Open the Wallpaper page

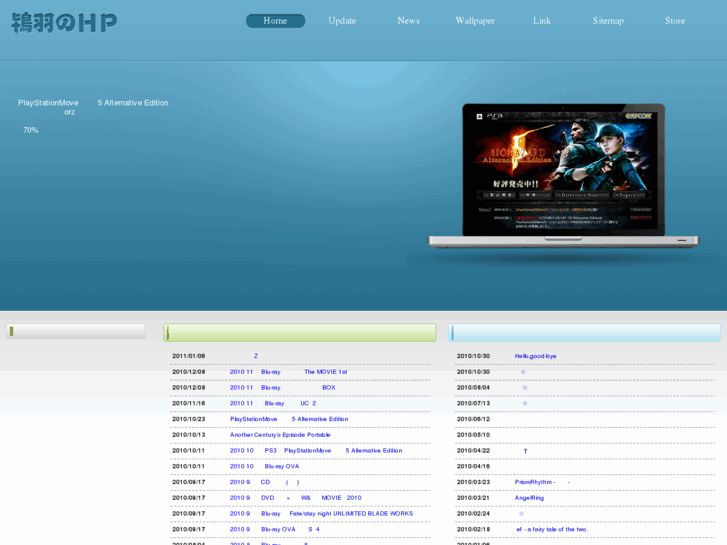pyautogui.click(x=475, y=21)
